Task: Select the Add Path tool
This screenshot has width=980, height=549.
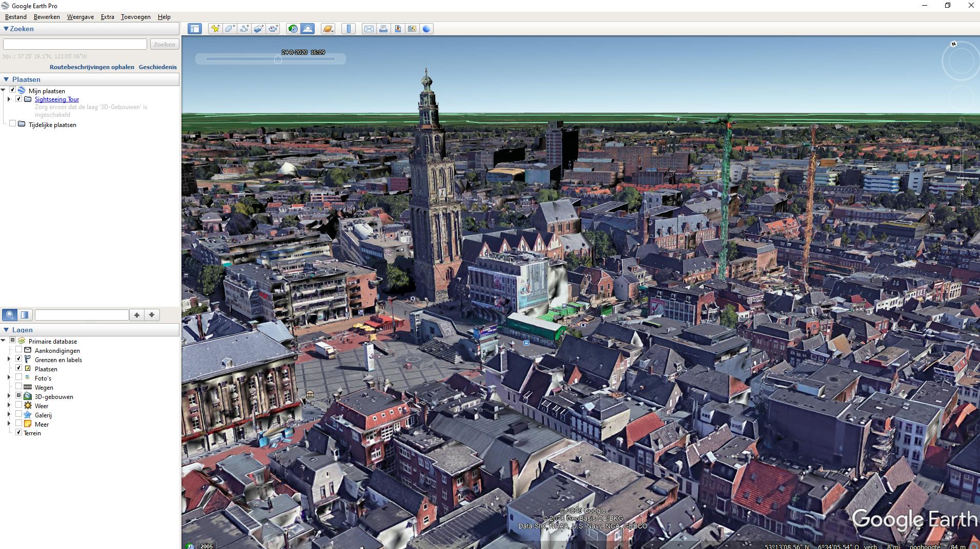Action: [245, 29]
